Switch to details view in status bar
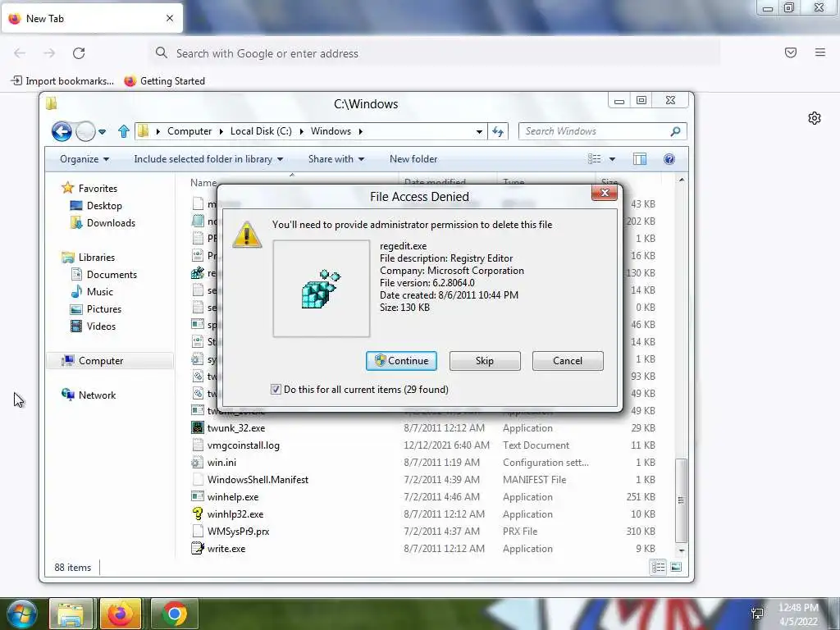This screenshot has height=630, width=840. point(659,567)
